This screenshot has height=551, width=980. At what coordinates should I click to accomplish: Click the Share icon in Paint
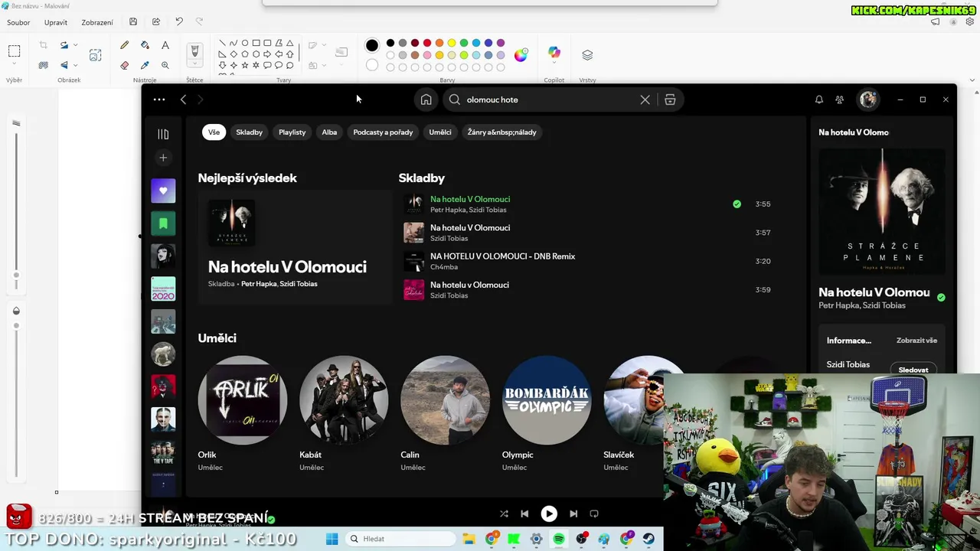pyautogui.click(x=156, y=22)
